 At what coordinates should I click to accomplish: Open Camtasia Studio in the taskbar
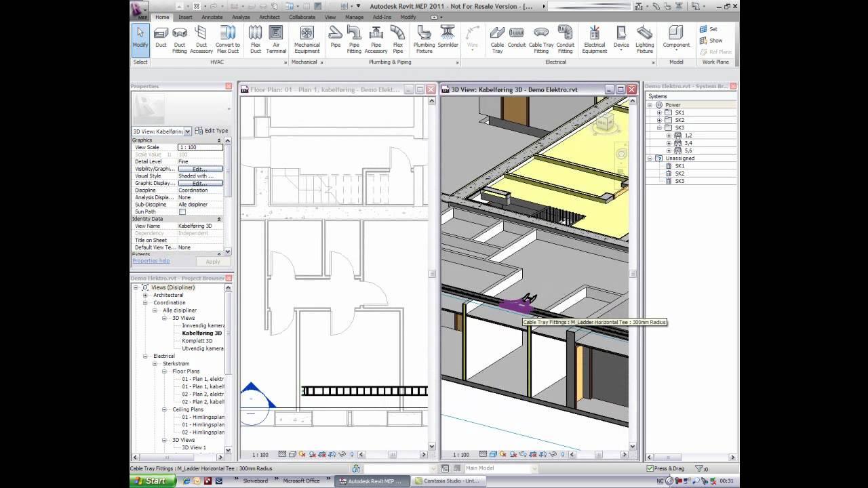448,481
